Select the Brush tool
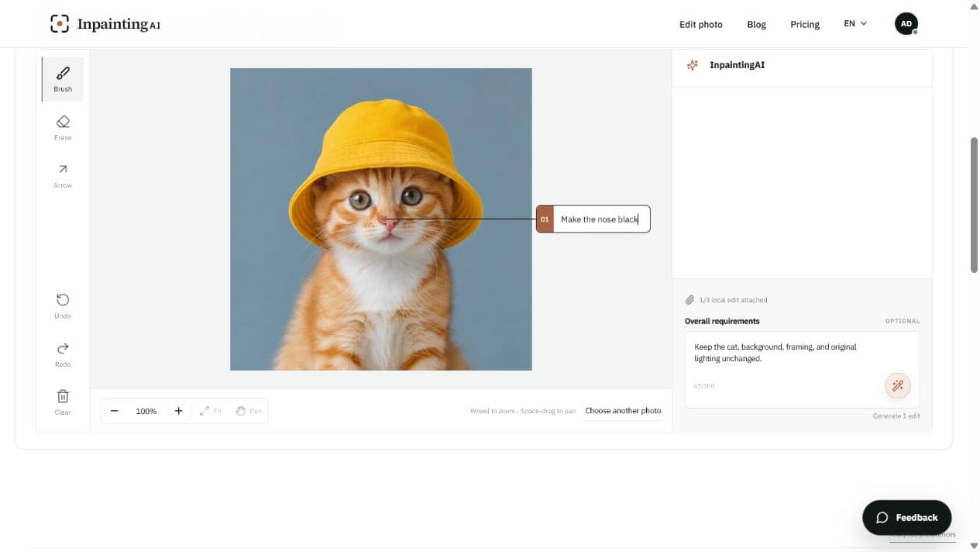 coord(63,79)
